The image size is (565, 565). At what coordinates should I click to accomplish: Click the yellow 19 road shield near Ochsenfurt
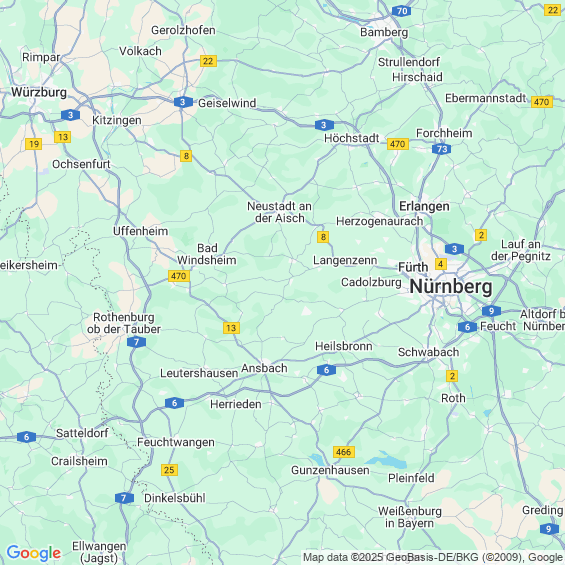34,144
